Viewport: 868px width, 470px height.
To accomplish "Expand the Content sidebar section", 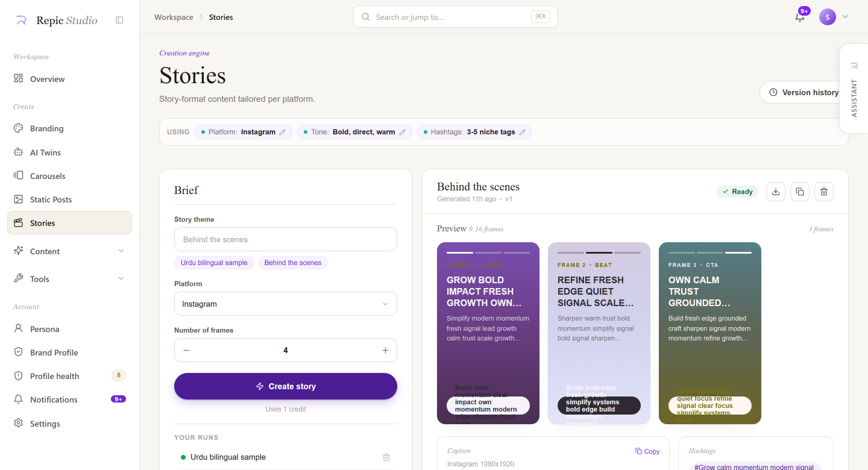I will coord(69,251).
